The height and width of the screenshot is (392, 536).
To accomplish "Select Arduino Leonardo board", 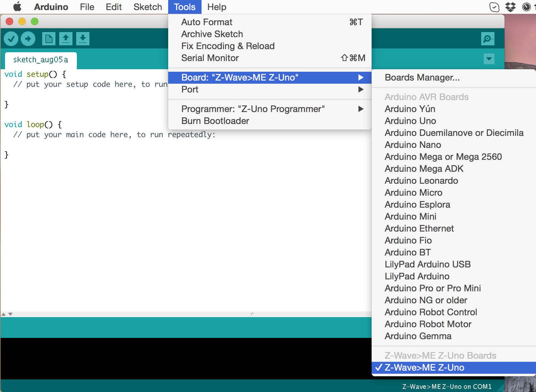I will [x=454, y=181].
